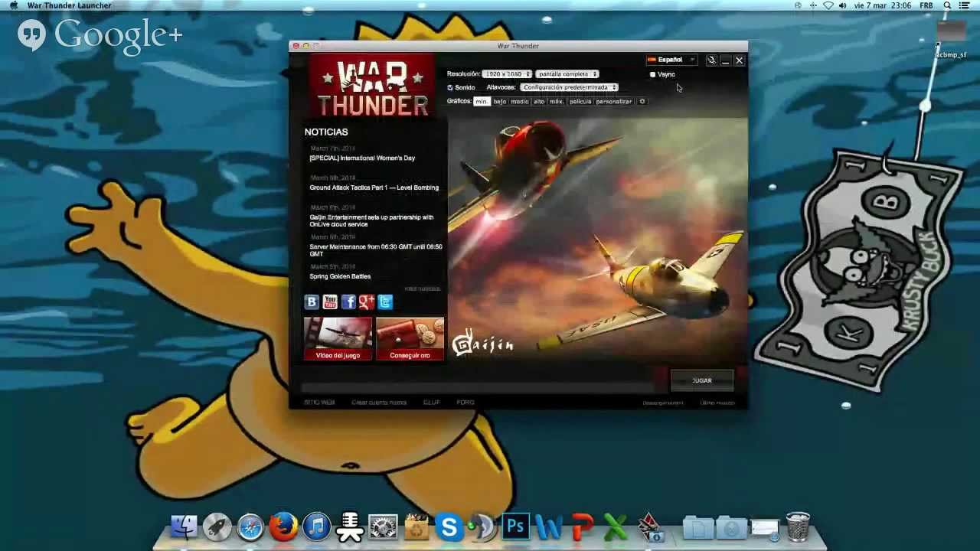980x551 pixels.
Task: Open Microsoft PowerPoint from the Dock
Action: [x=582, y=527]
